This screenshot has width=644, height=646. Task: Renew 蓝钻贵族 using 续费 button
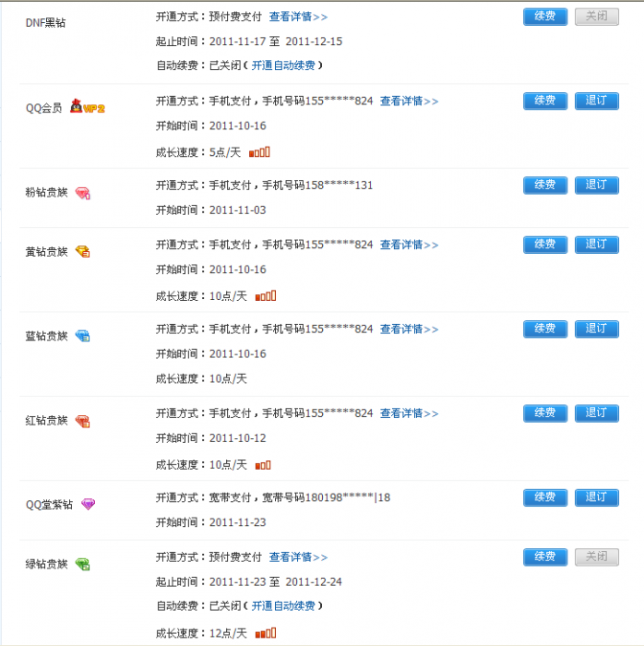pyautogui.click(x=545, y=329)
